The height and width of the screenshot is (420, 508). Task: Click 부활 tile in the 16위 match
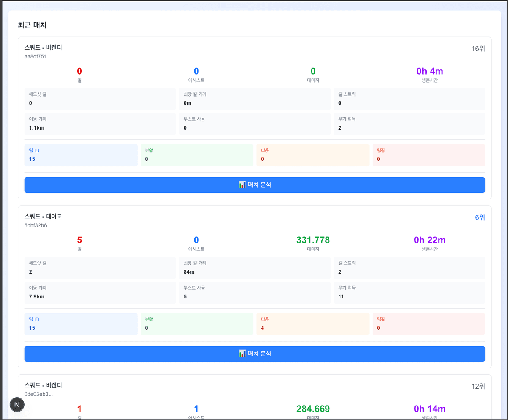point(197,155)
